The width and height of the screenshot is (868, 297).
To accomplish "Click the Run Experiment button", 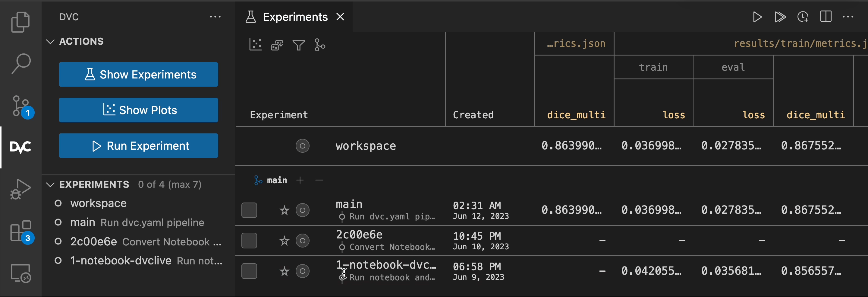I will [x=139, y=146].
